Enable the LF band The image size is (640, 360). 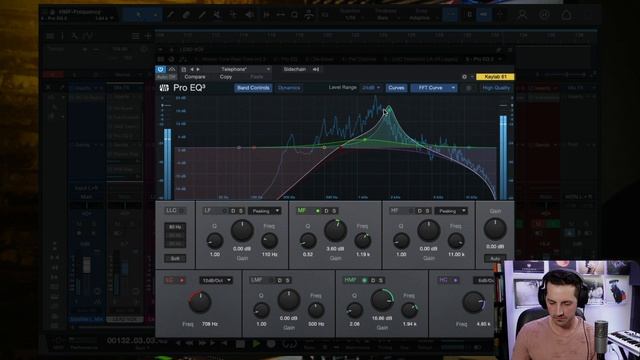224,211
